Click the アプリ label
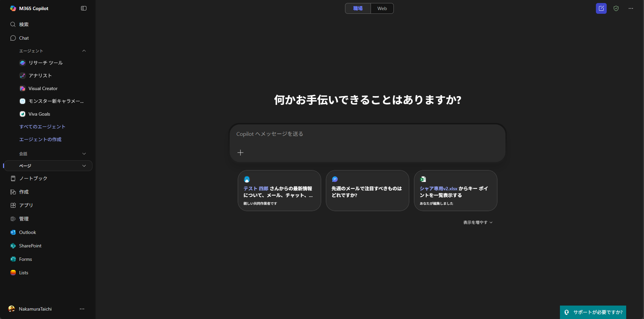The image size is (644, 319). (x=26, y=205)
